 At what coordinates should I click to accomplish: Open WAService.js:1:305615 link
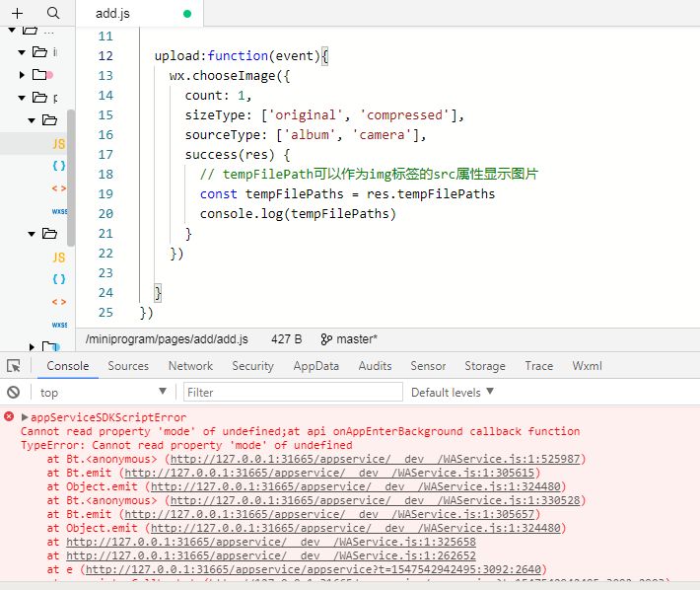point(329,473)
